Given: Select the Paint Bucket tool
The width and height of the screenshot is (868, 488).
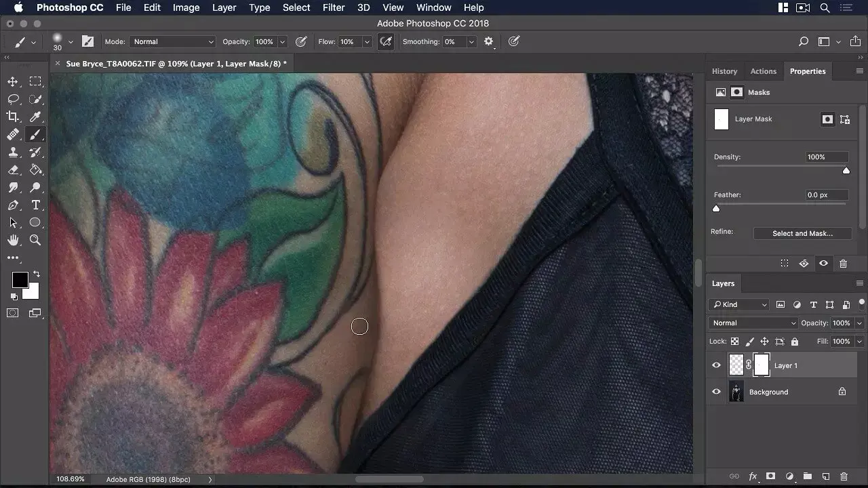Looking at the screenshot, I should [x=35, y=169].
